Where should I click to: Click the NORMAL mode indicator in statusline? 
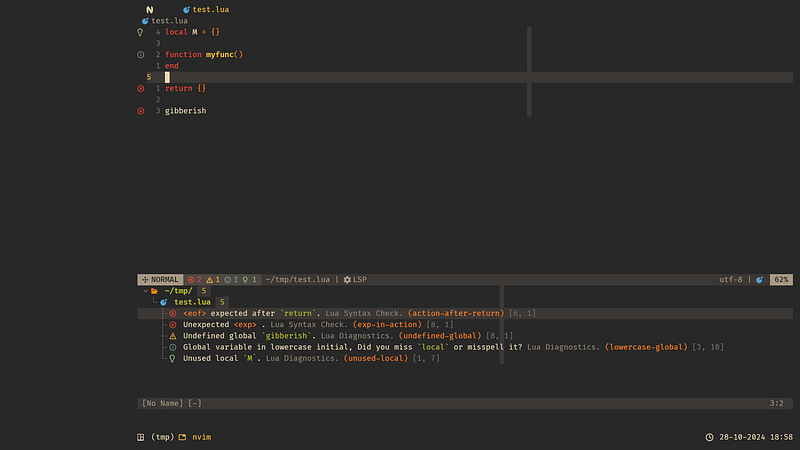(x=160, y=280)
